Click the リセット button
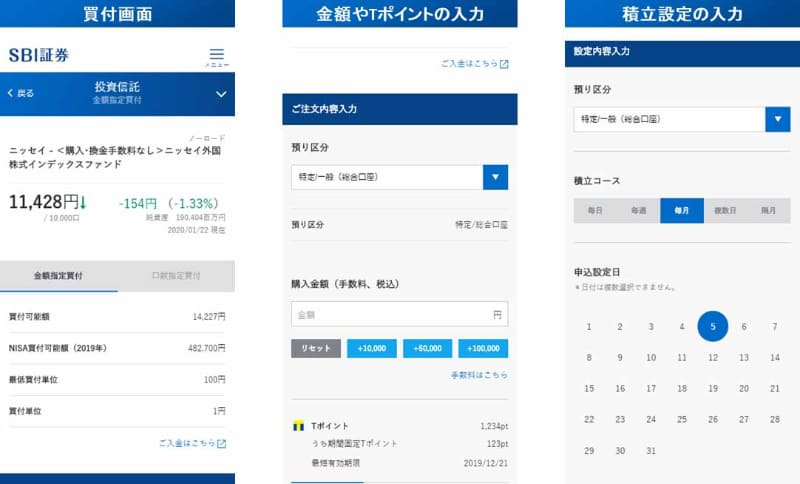This screenshot has width=800, height=484. pos(316,348)
